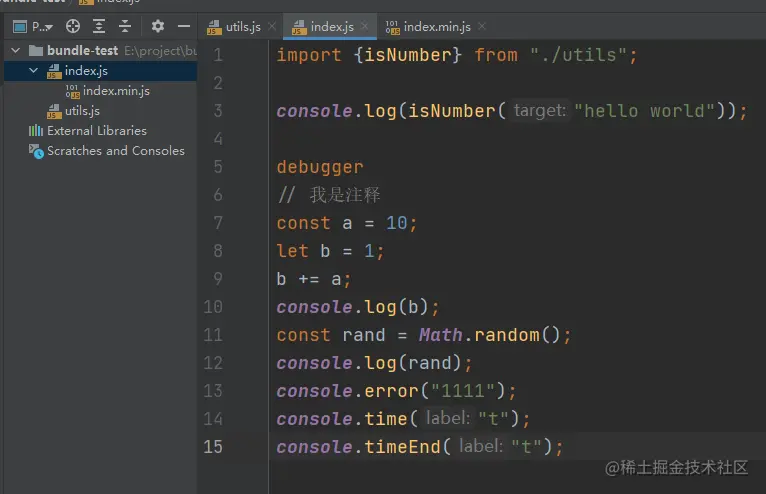Click "const a = 10;" on line 7

(347, 223)
